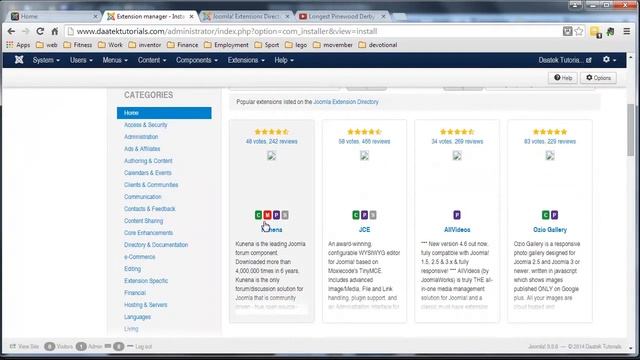Viewport: 640px width, 360px height.
Task: Select the Calendars & Events category
Action: 148,173
